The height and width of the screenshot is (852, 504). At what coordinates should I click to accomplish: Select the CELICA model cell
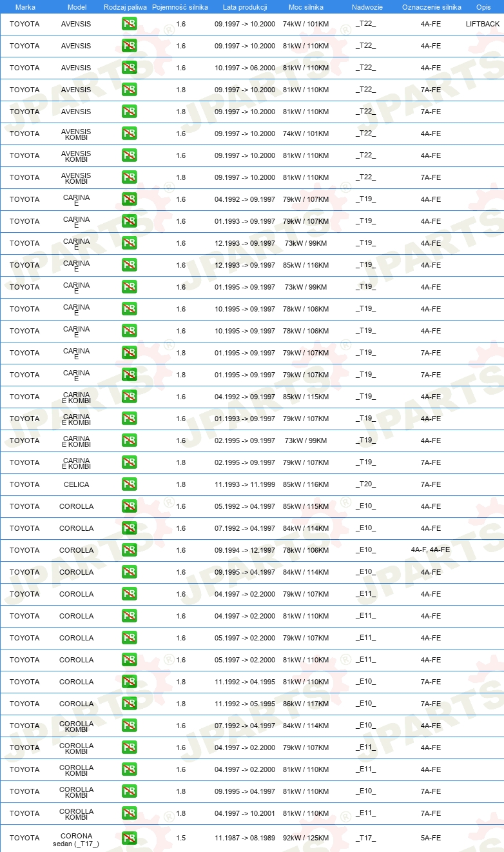coord(77,484)
